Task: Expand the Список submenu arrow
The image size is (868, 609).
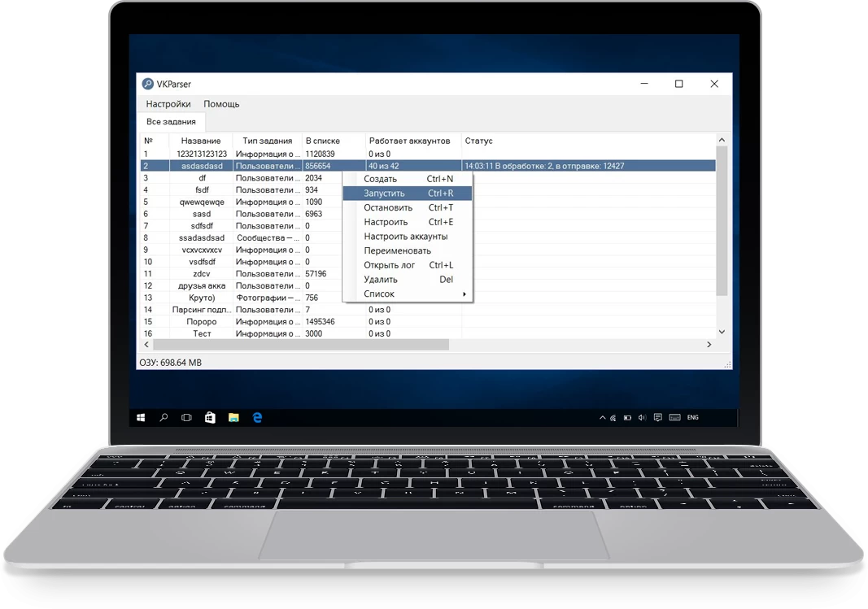Action: pyautogui.click(x=465, y=294)
